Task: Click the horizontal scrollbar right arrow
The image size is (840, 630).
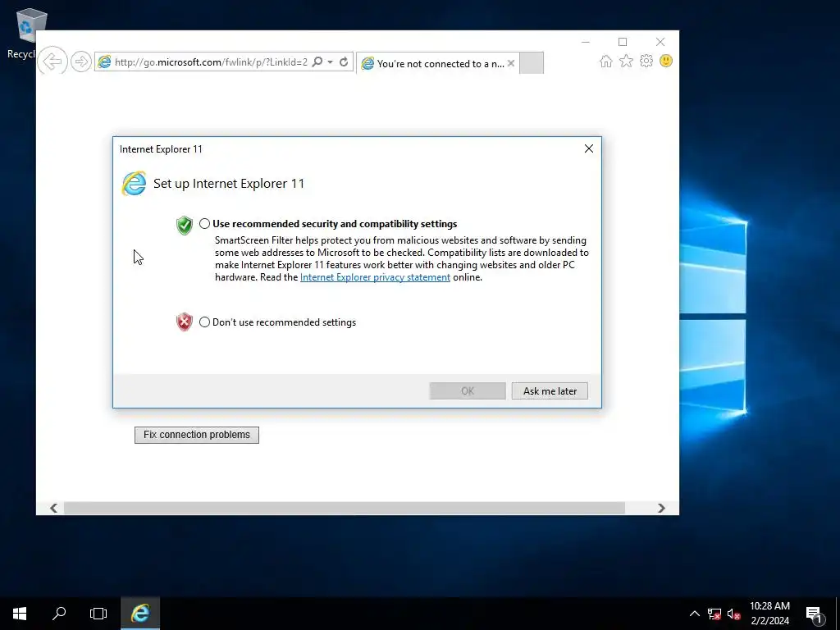Action: click(x=662, y=508)
